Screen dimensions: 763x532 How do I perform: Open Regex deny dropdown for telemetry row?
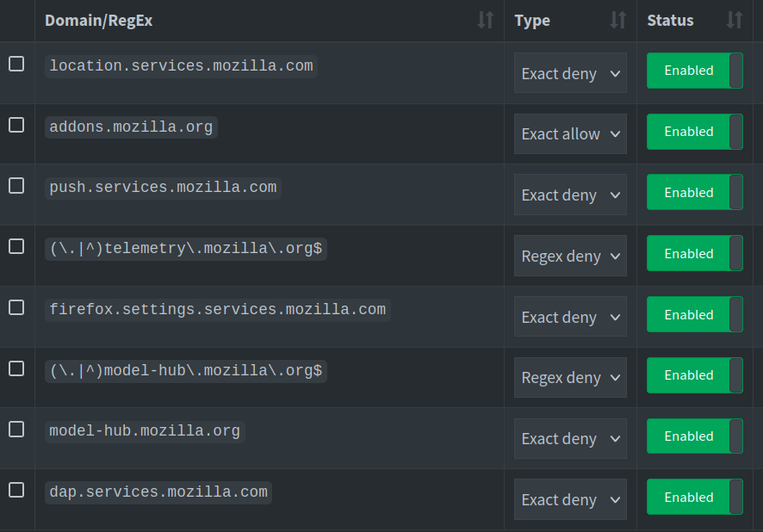570,256
